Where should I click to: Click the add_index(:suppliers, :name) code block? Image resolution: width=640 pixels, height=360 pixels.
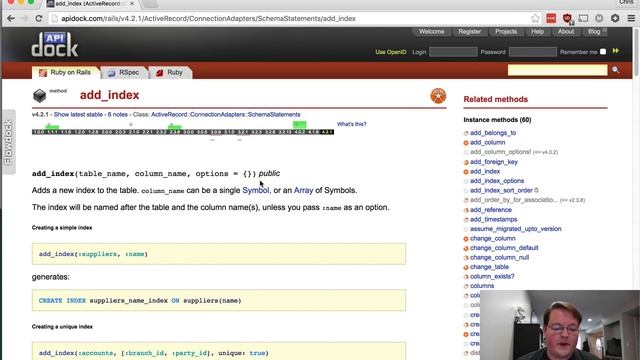click(219, 254)
